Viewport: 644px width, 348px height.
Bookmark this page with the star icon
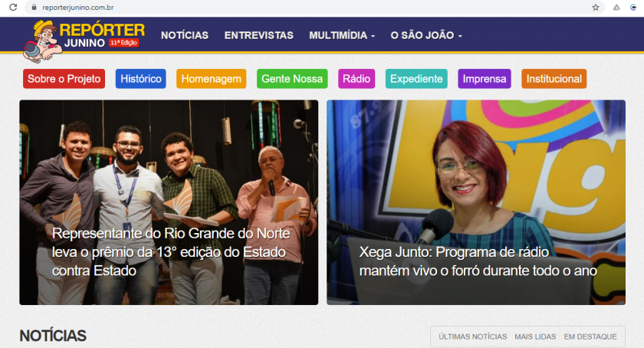point(596,8)
